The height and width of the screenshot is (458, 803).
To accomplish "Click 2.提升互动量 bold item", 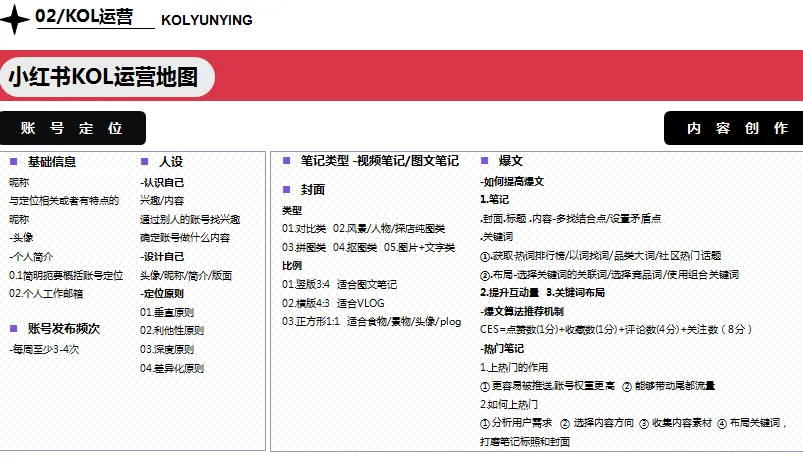I will click(x=510, y=293).
